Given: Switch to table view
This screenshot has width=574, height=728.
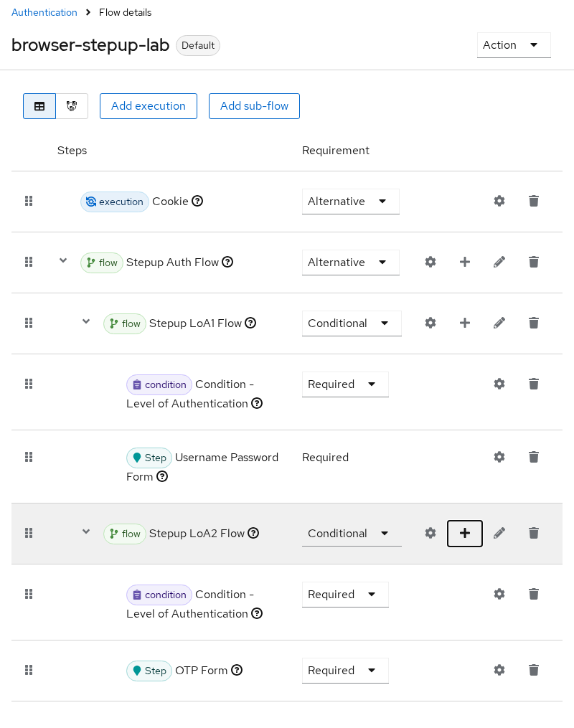Looking at the screenshot, I should tap(39, 106).
